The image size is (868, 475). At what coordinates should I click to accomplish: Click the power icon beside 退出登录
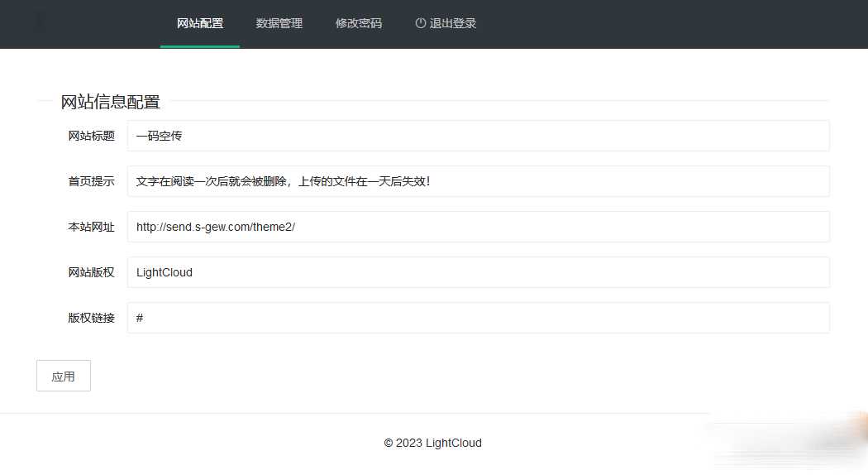[x=421, y=24]
